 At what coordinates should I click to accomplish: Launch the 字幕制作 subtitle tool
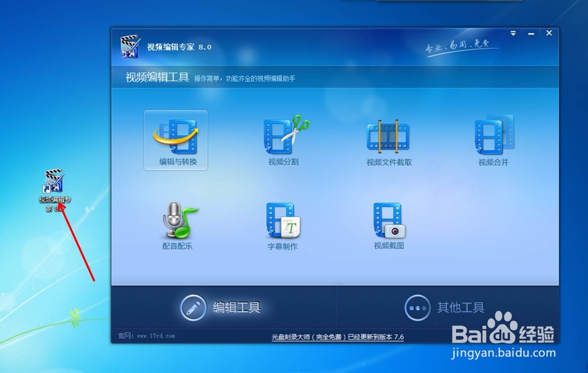(x=283, y=226)
